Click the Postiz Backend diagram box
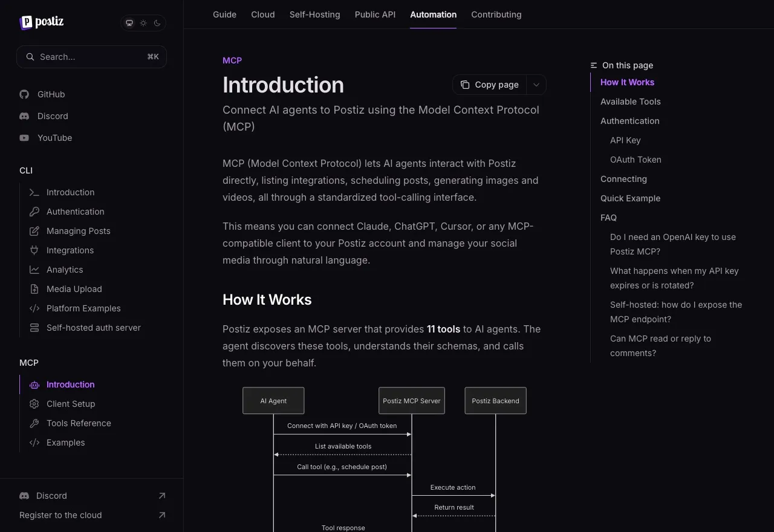 [495, 401]
